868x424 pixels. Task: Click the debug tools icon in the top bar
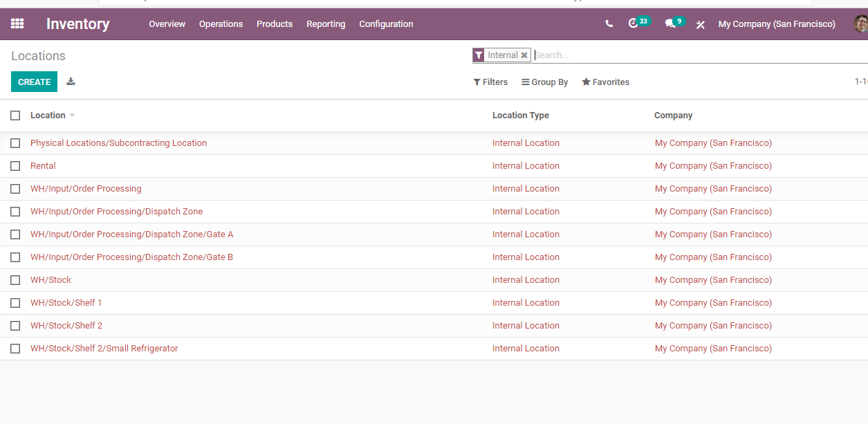(x=700, y=24)
